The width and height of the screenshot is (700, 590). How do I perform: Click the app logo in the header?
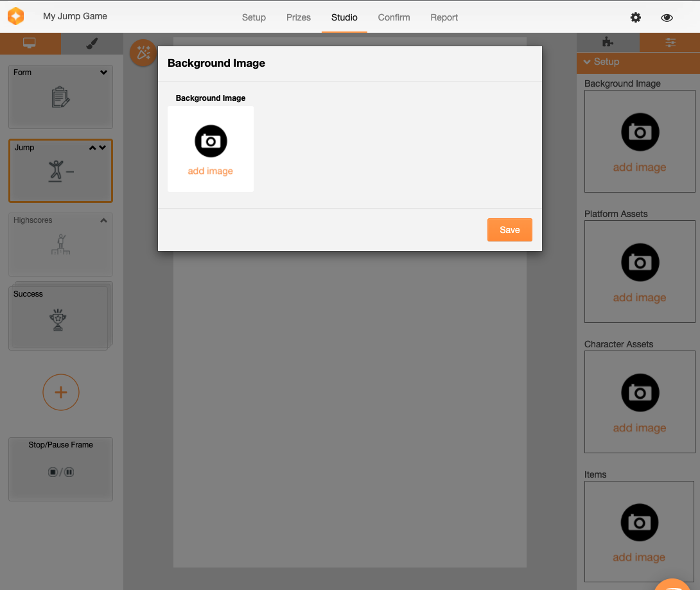click(x=16, y=17)
